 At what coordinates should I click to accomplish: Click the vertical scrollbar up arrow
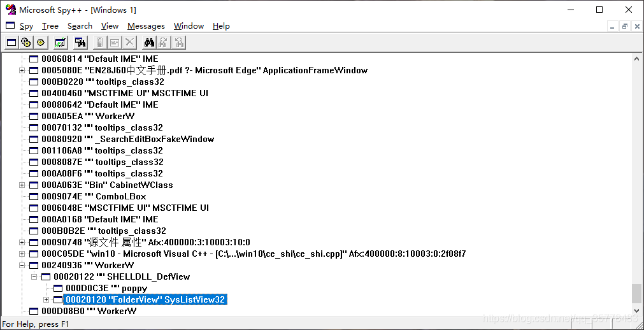point(637,59)
